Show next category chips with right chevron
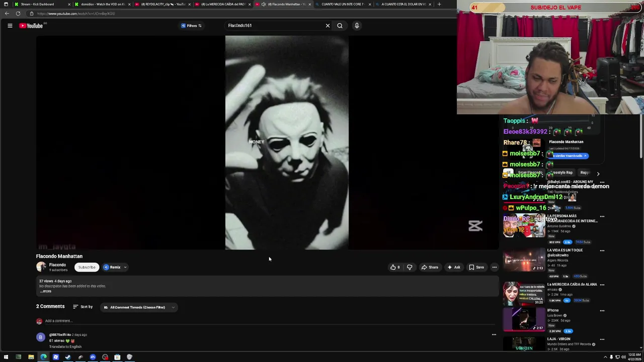The height and width of the screenshot is (362, 644). click(x=598, y=173)
